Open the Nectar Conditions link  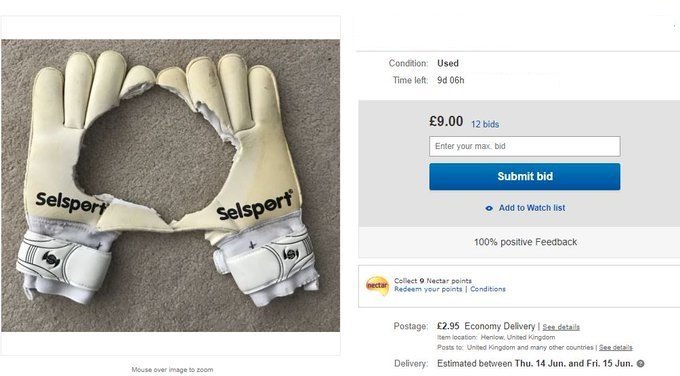488,289
